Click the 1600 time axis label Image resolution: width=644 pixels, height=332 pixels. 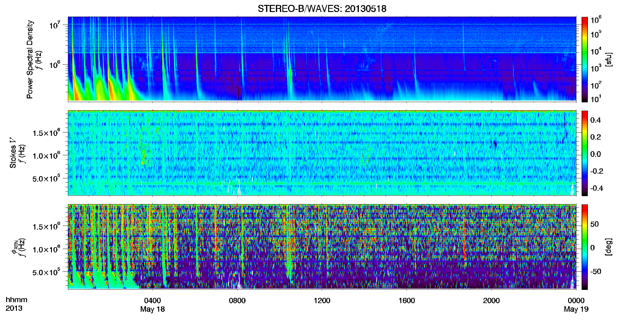[407, 300]
